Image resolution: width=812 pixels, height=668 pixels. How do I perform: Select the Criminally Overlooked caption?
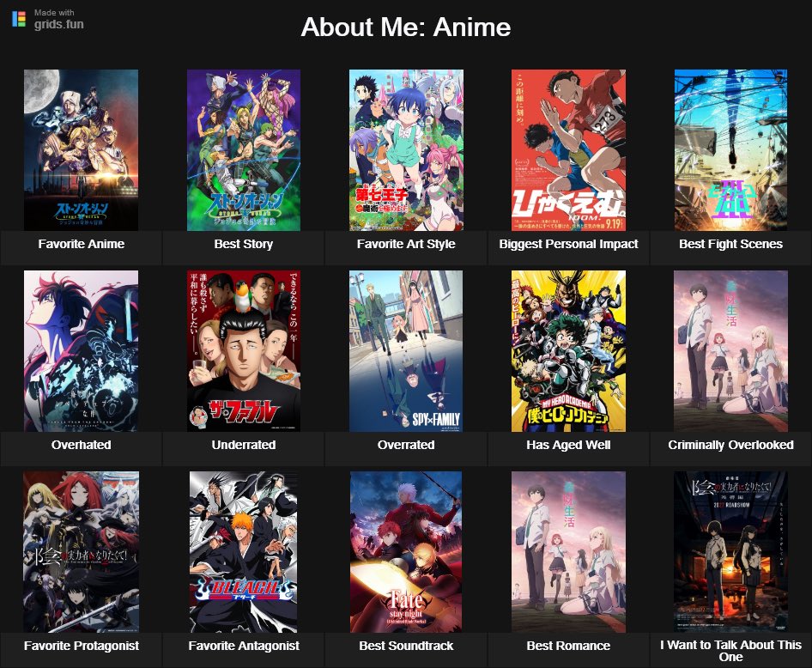(x=730, y=445)
